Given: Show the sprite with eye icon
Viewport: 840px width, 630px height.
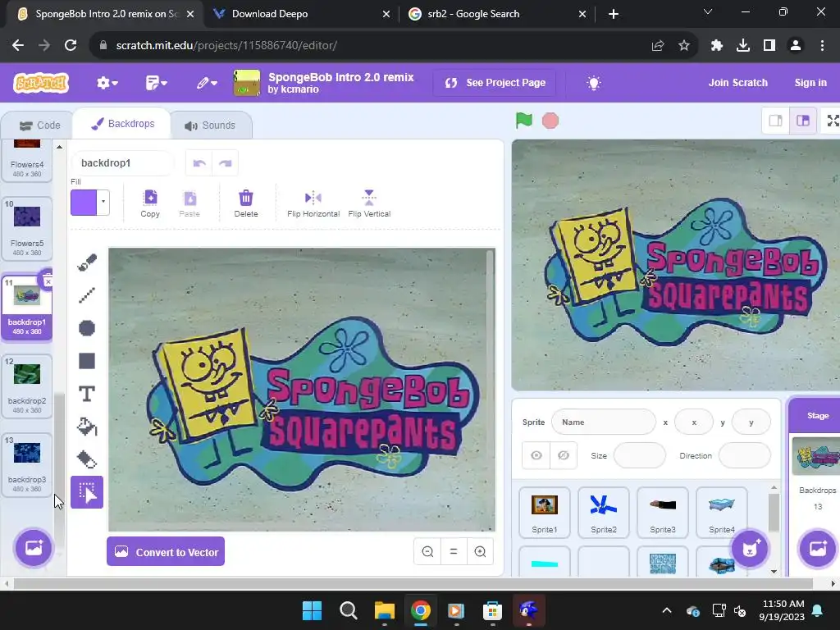Looking at the screenshot, I should [x=536, y=455].
